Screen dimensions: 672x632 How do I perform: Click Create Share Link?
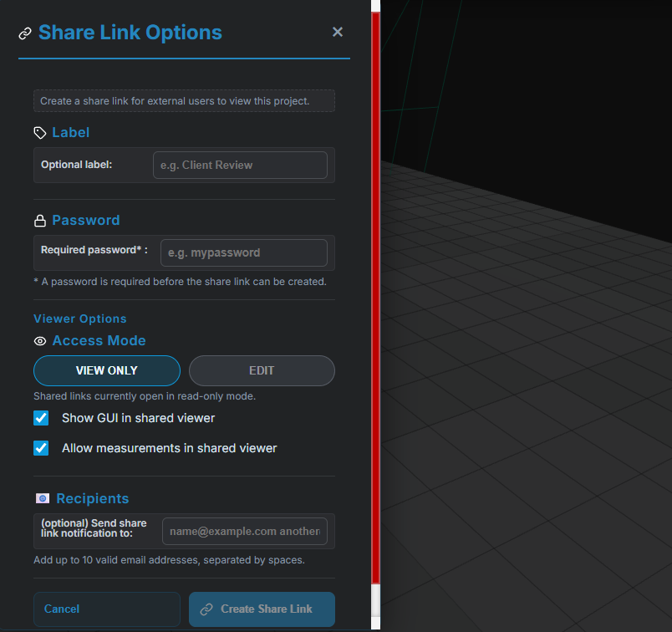tap(262, 609)
